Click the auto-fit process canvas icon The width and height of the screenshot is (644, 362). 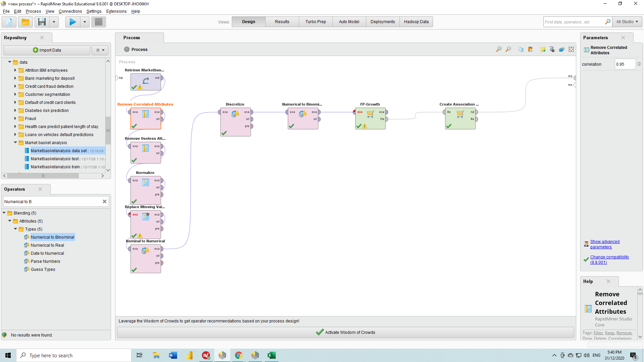tap(571, 50)
